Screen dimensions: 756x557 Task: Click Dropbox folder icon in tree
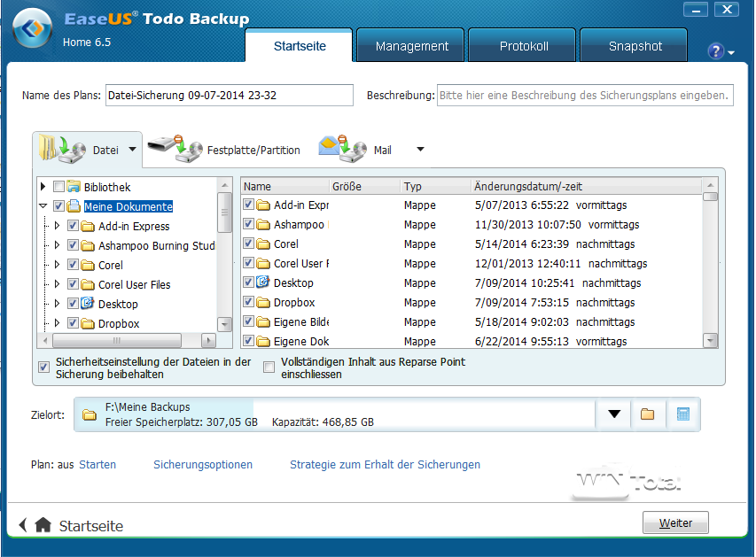88,323
